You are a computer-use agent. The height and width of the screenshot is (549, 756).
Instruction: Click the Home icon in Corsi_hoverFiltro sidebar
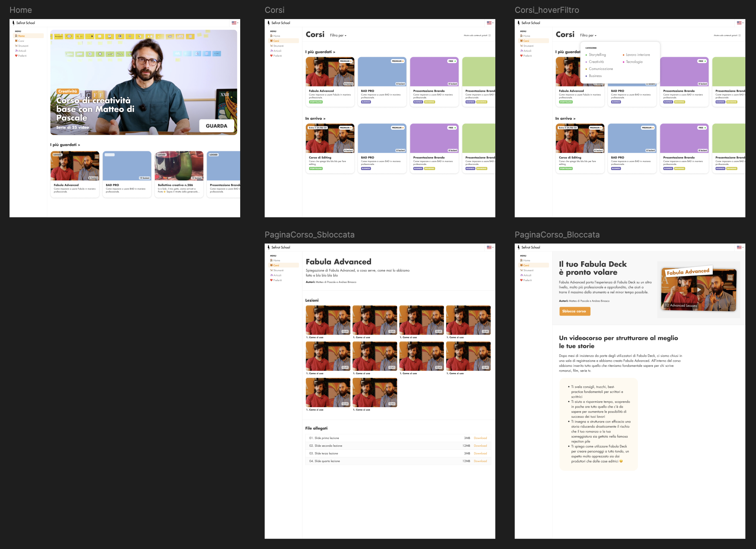521,36
